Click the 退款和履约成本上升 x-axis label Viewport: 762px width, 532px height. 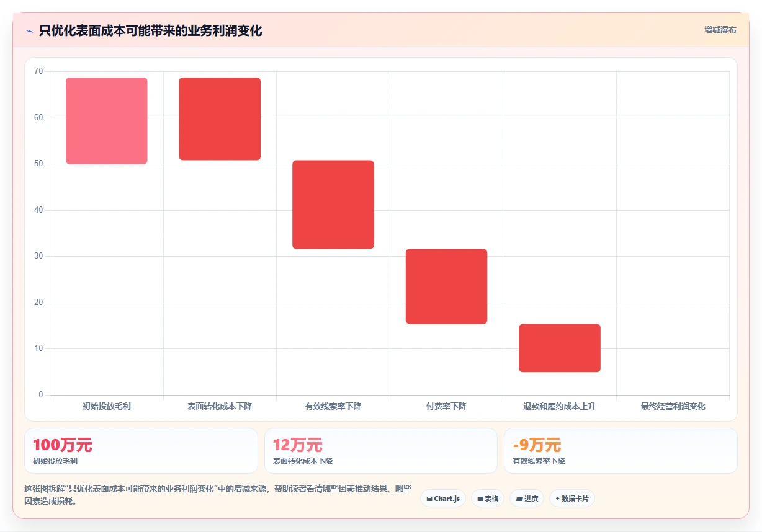[x=560, y=407]
